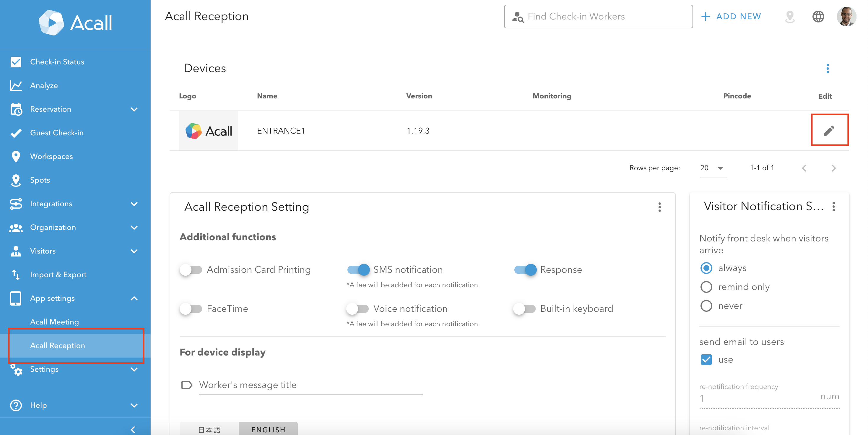
Task: Select the Analyze chart icon in sidebar
Action: tap(16, 85)
